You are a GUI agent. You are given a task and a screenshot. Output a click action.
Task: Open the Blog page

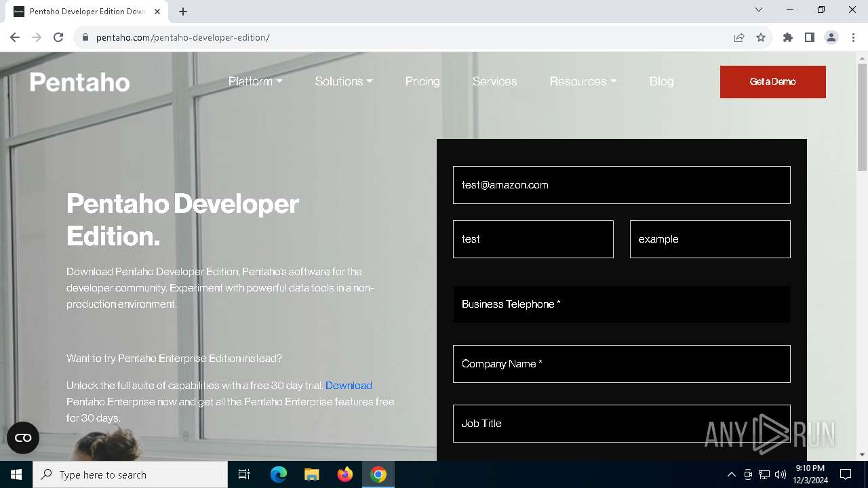point(661,81)
